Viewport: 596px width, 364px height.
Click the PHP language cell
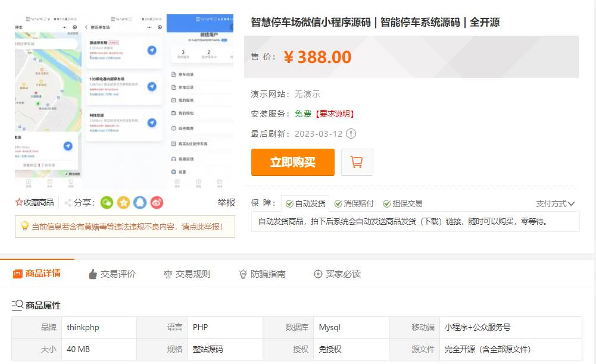[x=225, y=328]
